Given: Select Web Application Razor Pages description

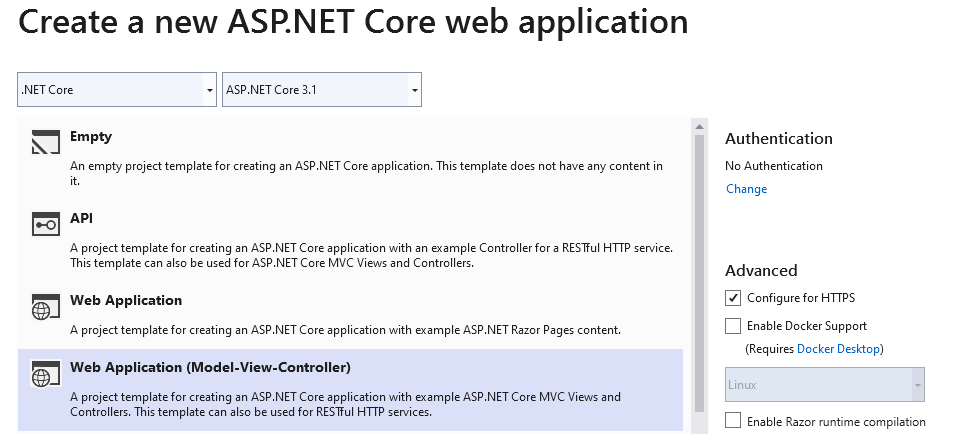Looking at the screenshot, I should point(346,330).
